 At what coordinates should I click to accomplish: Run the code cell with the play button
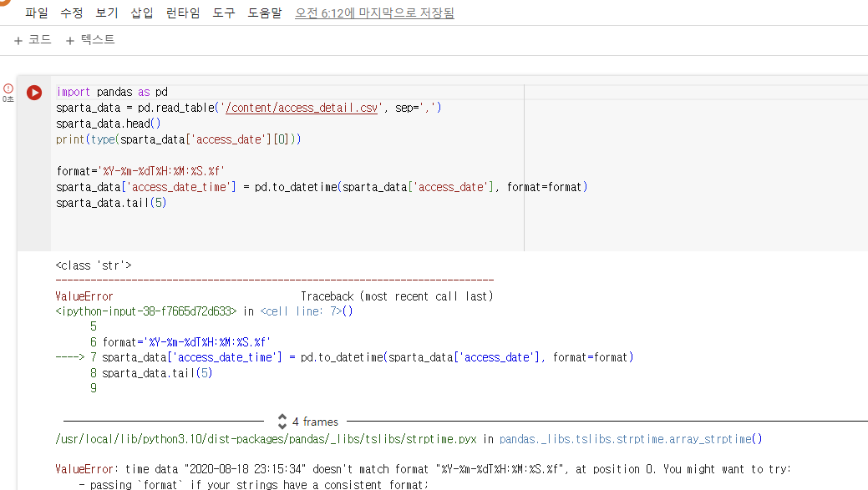pos(34,93)
